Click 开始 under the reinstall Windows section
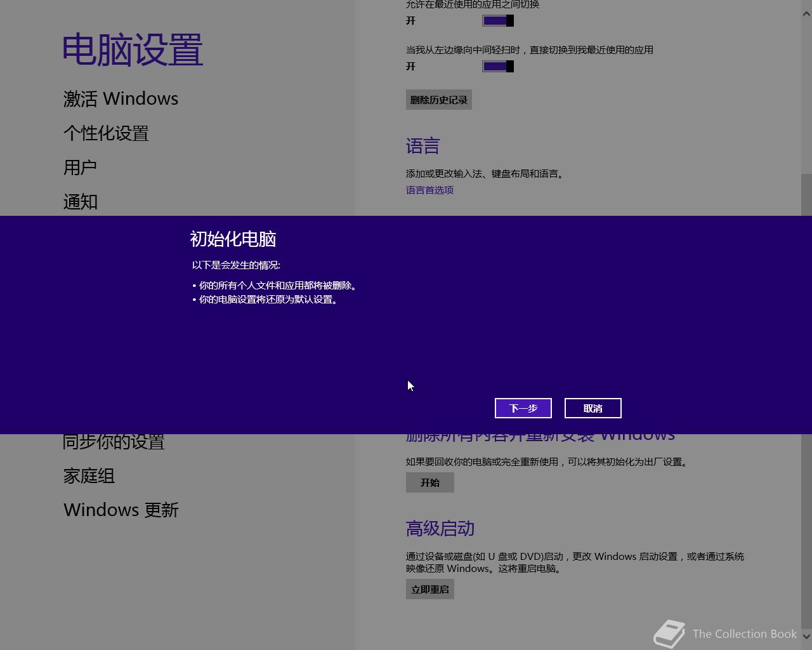812x650 pixels. point(430,482)
